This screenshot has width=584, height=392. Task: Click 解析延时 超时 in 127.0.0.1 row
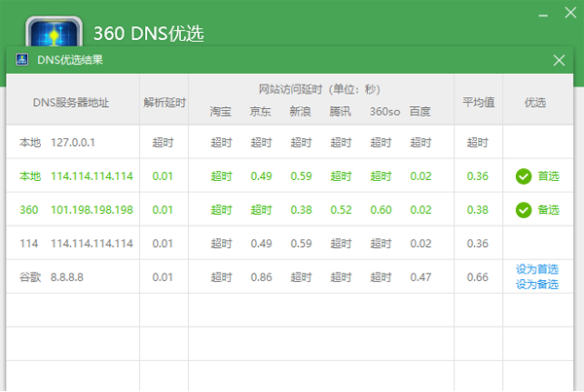coord(163,142)
